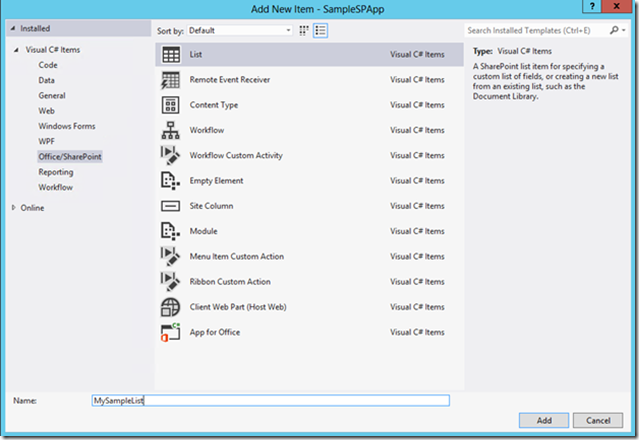639x440 pixels.
Task: Select the Remote Event Receiver label
Action: click(x=230, y=80)
